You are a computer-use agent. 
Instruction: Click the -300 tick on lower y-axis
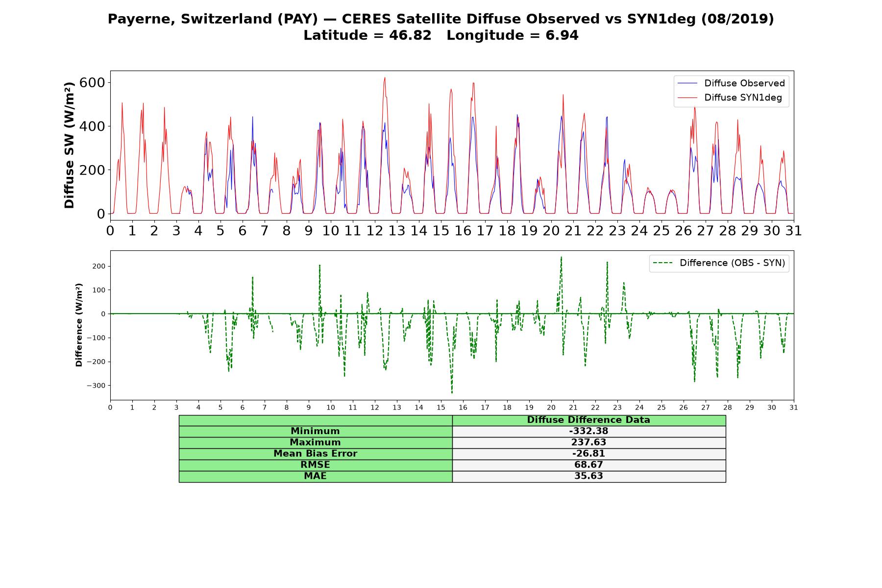pos(97,386)
